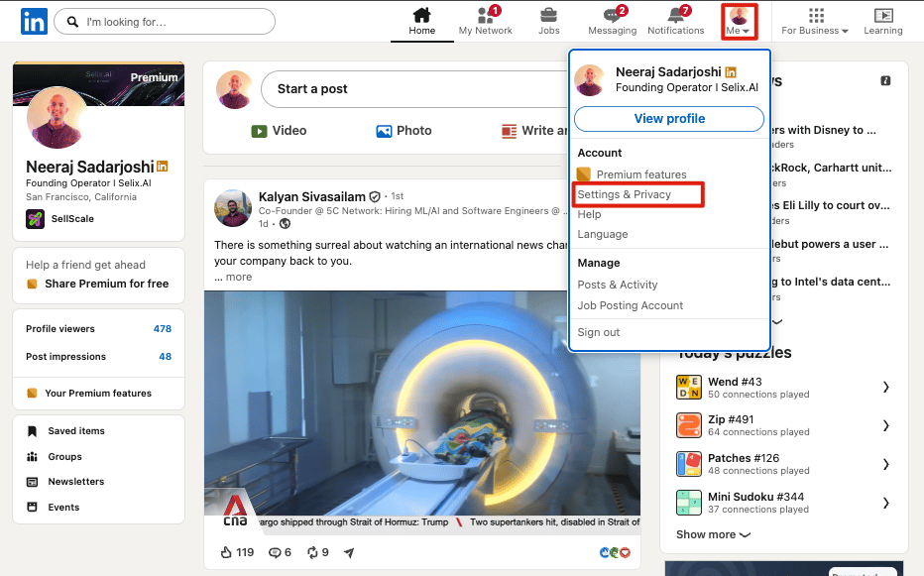
Task: Select Settings & Privacy menu item
Action: [624, 194]
